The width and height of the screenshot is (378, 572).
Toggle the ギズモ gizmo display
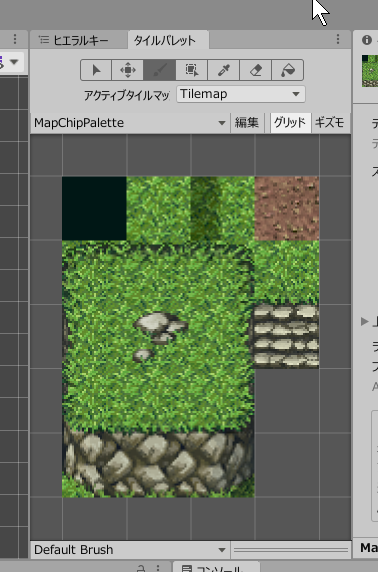tap(329, 123)
